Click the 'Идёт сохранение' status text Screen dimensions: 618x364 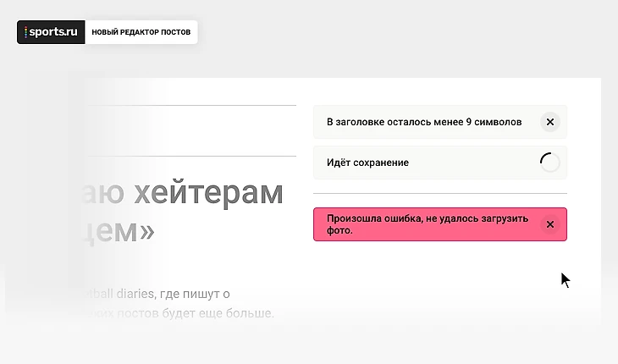367,163
